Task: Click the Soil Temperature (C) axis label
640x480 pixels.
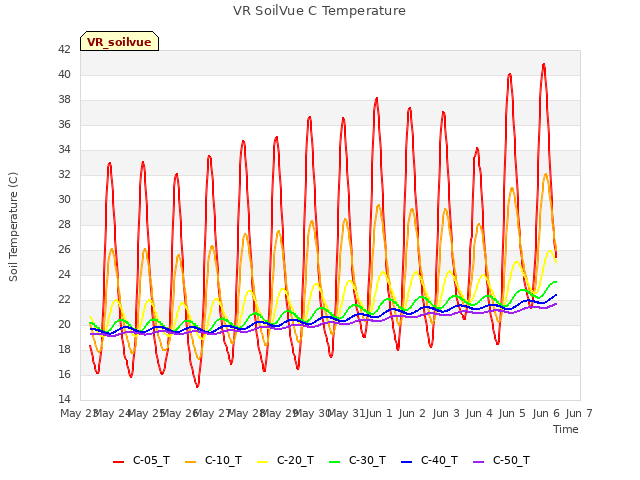Action: (x=13, y=227)
